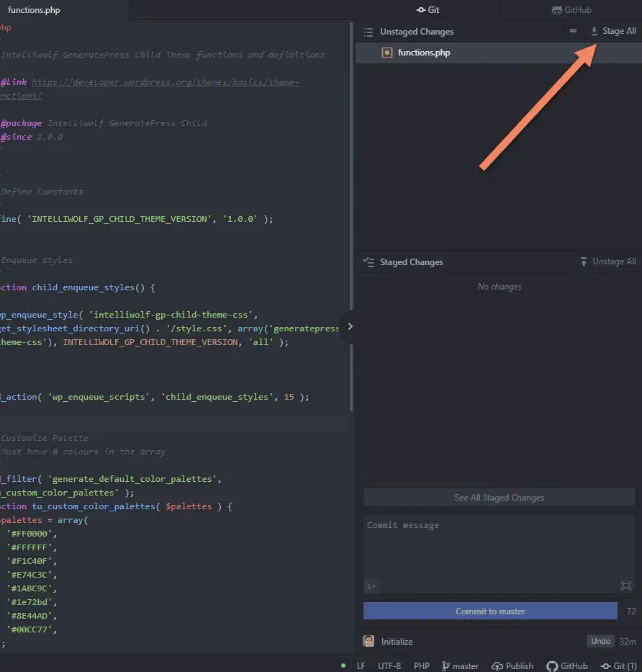
Task: Toggle the GitHub panel from status bar
Action: point(567,666)
